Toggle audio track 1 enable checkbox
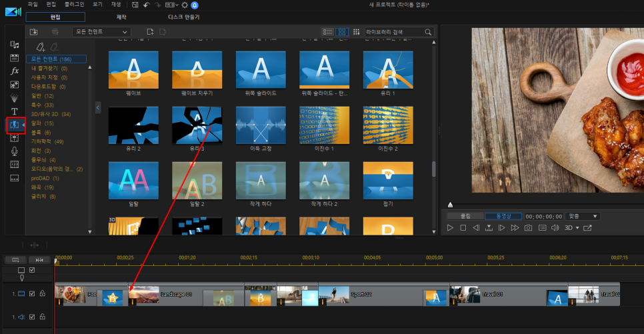Screen dimensions: 644x334 32,317
